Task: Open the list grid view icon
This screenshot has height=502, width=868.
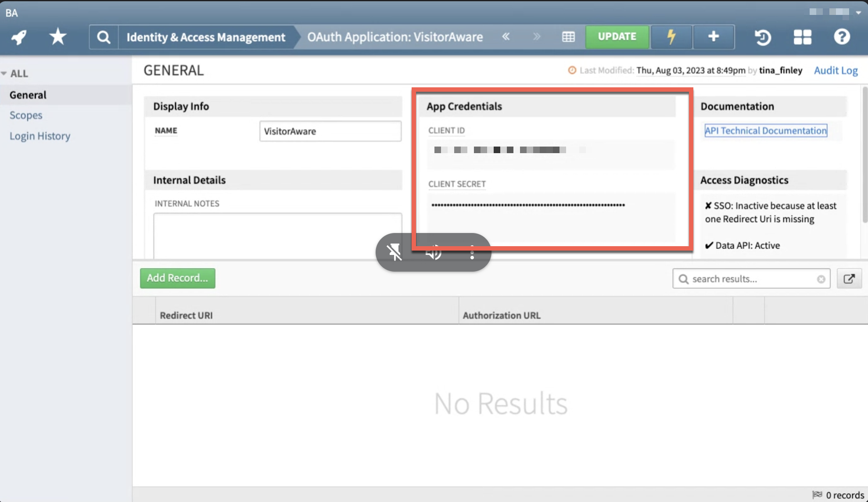Action: coord(568,37)
